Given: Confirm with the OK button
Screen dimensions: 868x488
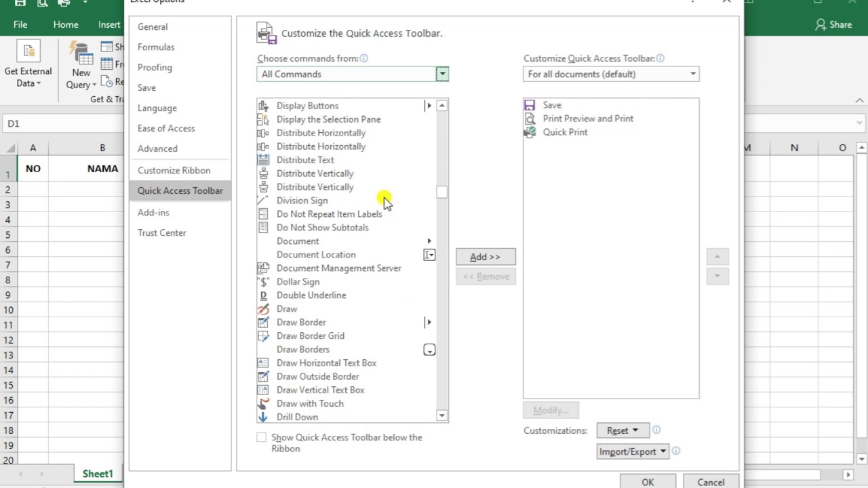Looking at the screenshot, I should coord(648,482).
